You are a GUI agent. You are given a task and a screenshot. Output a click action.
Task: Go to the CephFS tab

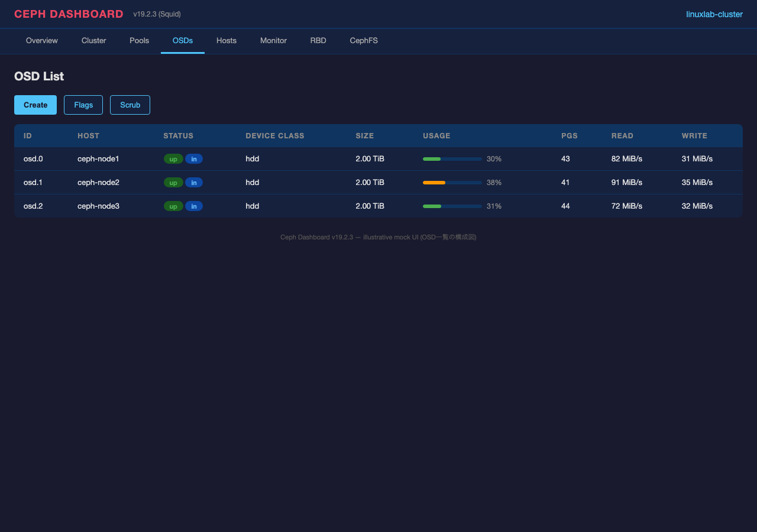[x=364, y=41]
